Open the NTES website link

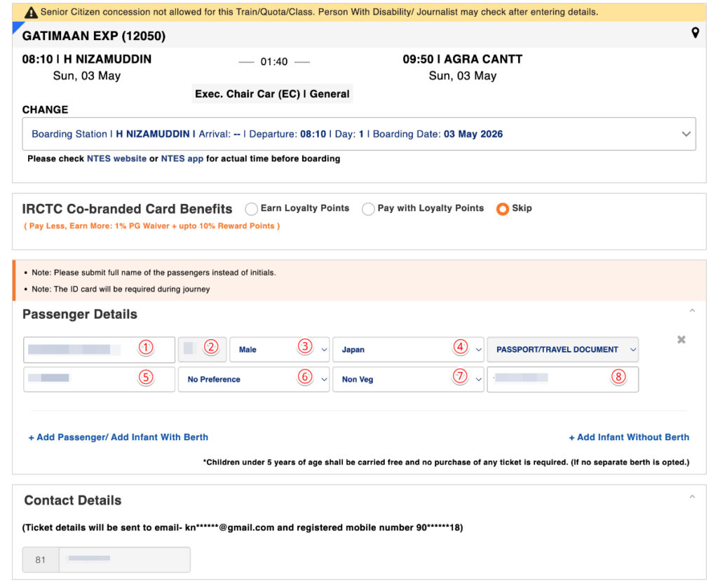pos(117,159)
